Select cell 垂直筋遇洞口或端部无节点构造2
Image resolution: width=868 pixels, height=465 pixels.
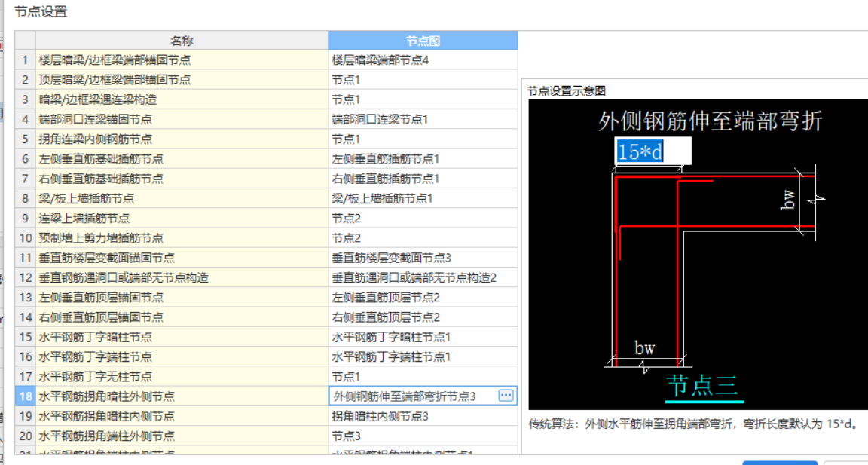coord(423,277)
